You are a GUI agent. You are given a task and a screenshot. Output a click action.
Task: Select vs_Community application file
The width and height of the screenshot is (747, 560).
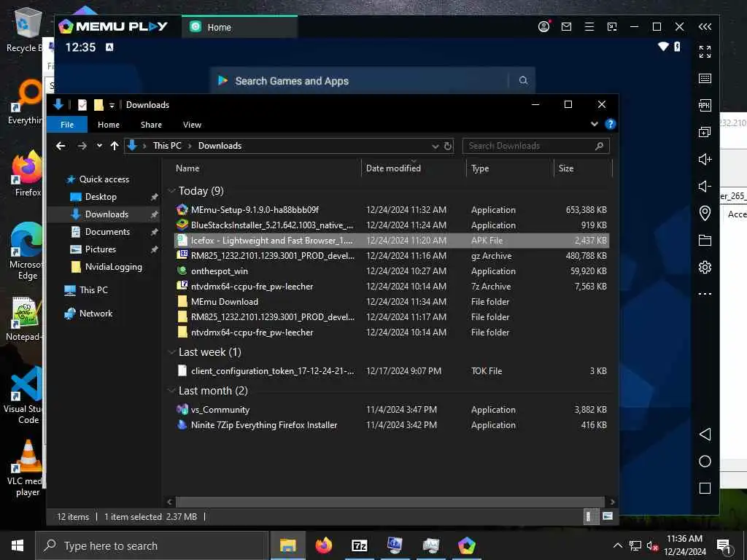tap(392, 410)
